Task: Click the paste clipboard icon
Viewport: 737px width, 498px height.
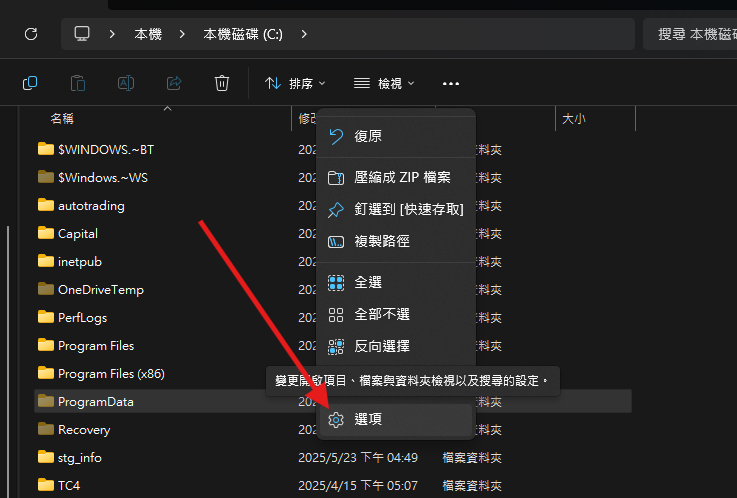Action: [78, 83]
